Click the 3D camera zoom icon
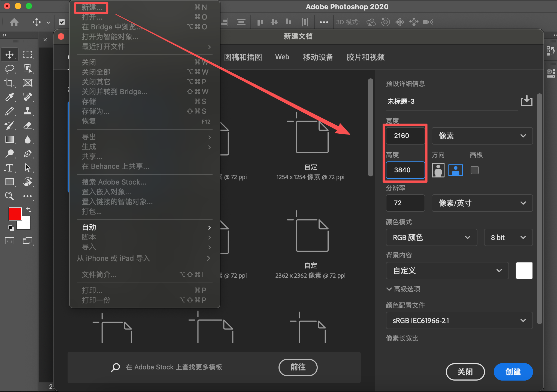 pyautogui.click(x=428, y=22)
